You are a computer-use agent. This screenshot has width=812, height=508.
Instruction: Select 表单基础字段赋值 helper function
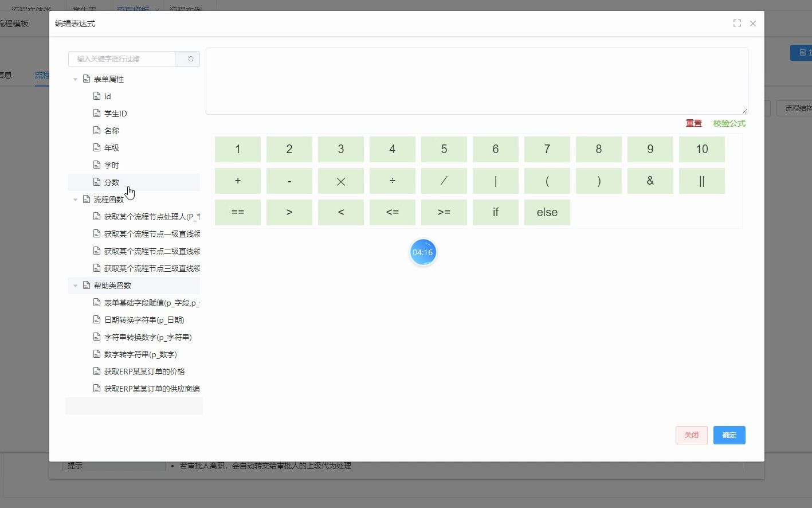tap(152, 303)
